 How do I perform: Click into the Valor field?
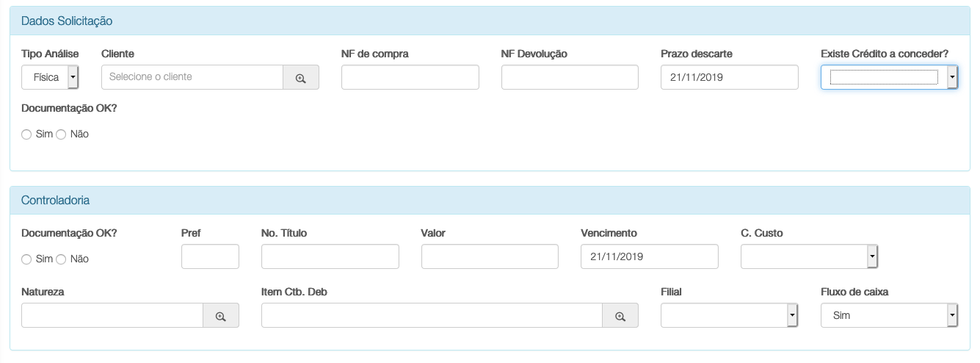tap(490, 256)
